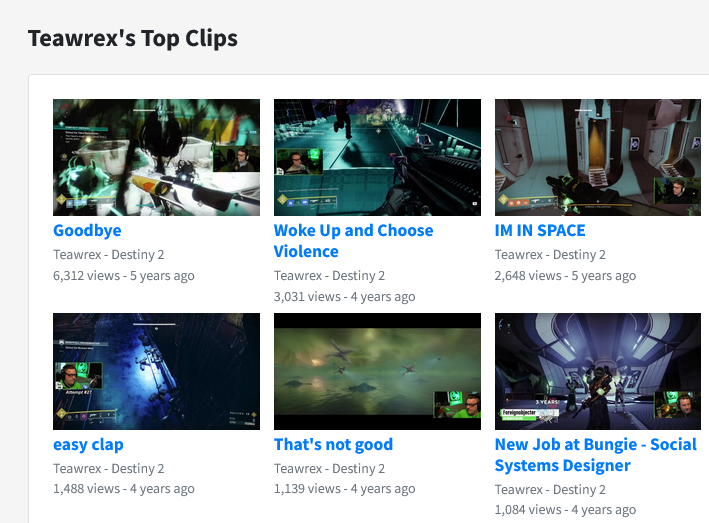Select the 2,648 views - 5 years ago text
The width and height of the screenshot is (709, 523).
(x=565, y=276)
